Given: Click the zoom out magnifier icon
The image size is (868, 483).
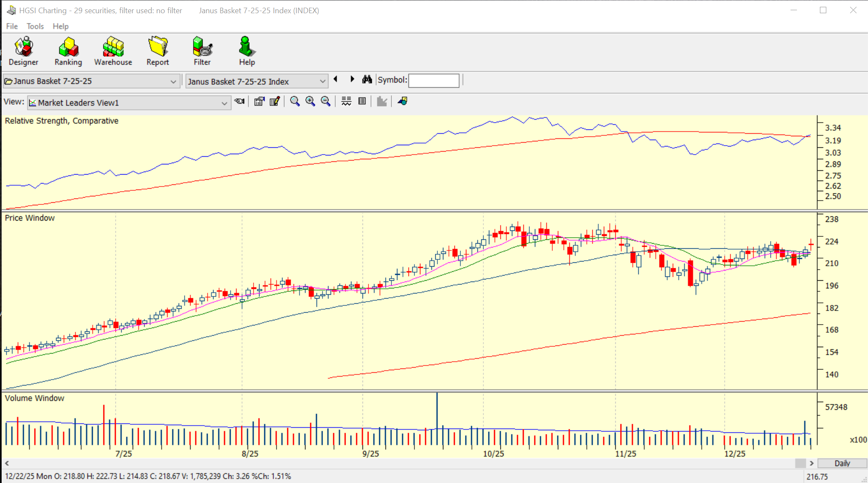Looking at the screenshot, I should [x=325, y=101].
